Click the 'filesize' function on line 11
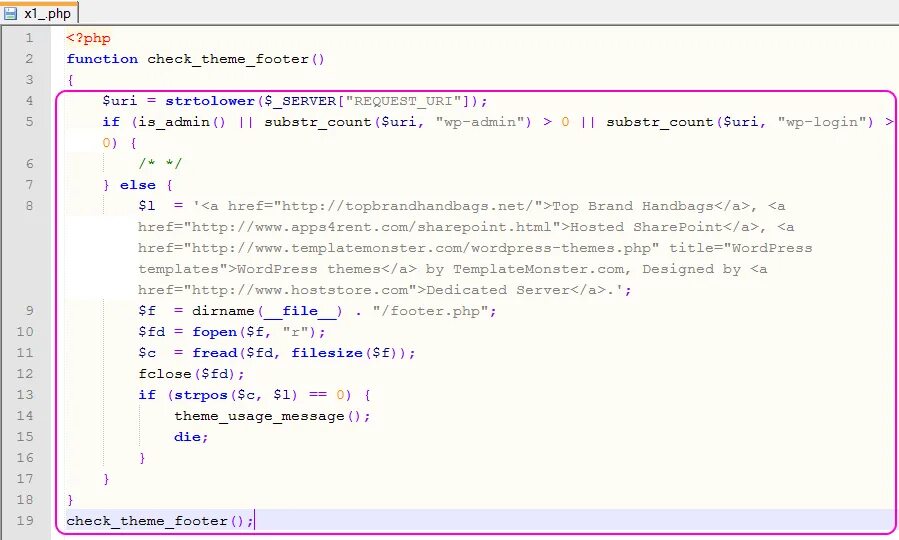 [x=327, y=353]
